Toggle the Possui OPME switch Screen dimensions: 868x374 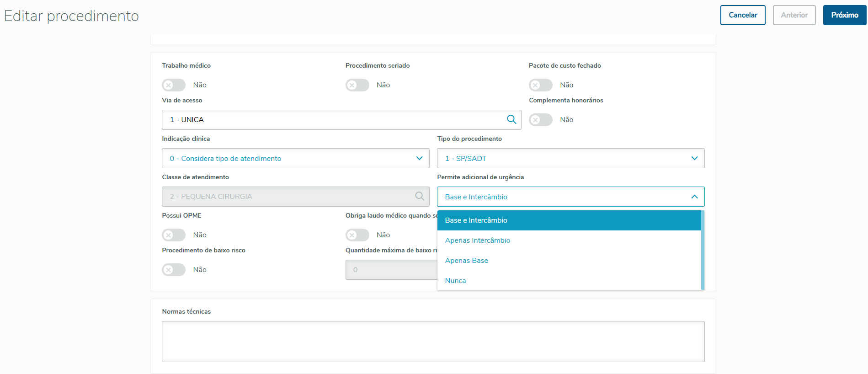click(174, 235)
